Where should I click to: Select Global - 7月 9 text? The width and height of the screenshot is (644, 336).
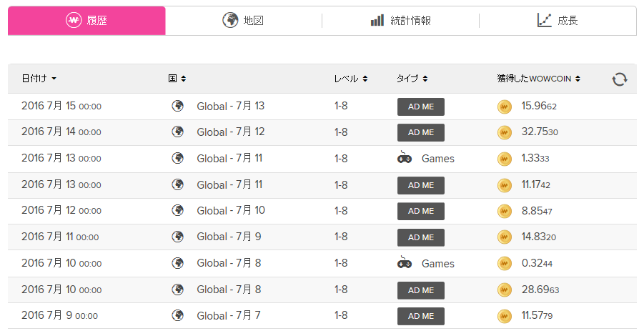point(229,237)
